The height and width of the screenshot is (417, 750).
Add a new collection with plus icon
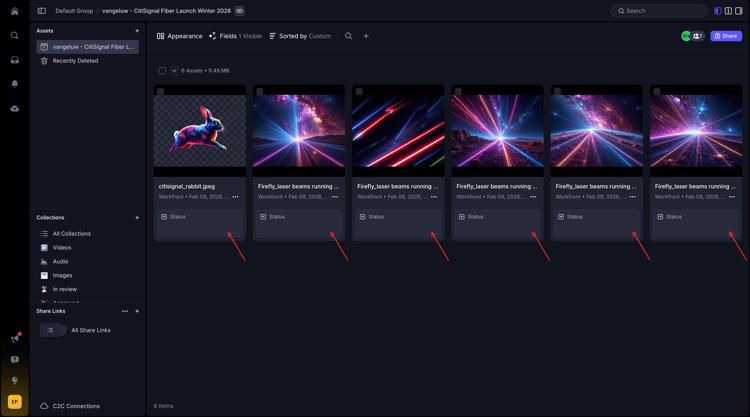tap(137, 218)
